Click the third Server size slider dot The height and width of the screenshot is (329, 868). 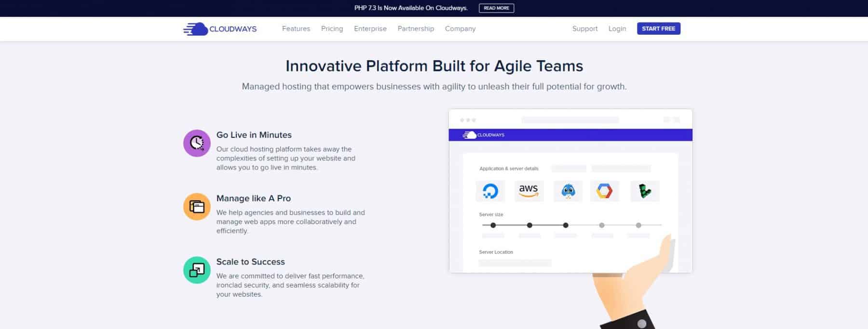click(x=566, y=225)
